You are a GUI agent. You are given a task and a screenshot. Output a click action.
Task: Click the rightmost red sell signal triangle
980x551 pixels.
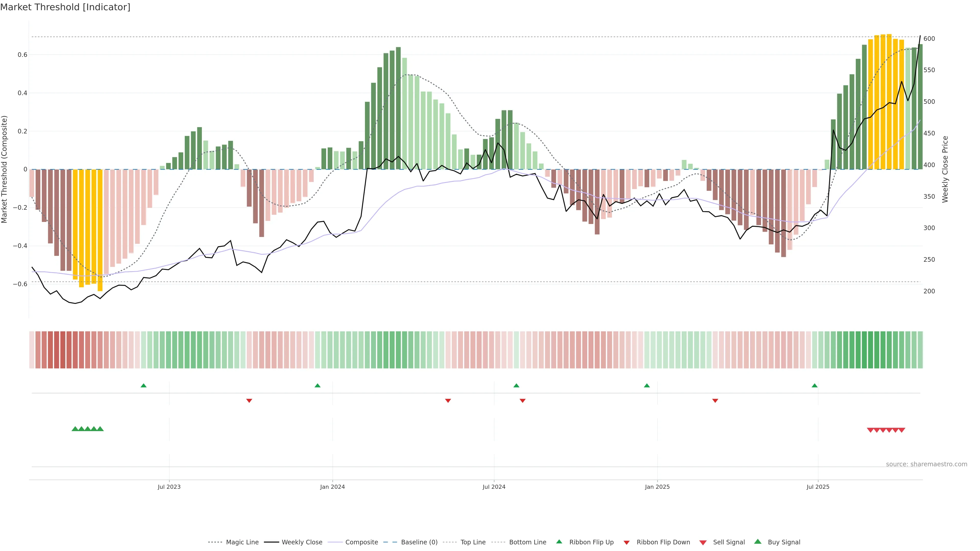tap(902, 430)
